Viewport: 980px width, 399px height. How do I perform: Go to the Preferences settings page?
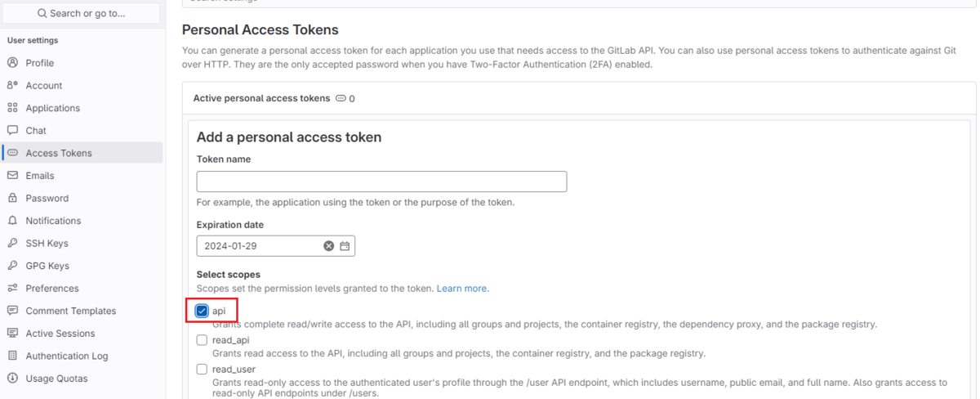(52, 289)
